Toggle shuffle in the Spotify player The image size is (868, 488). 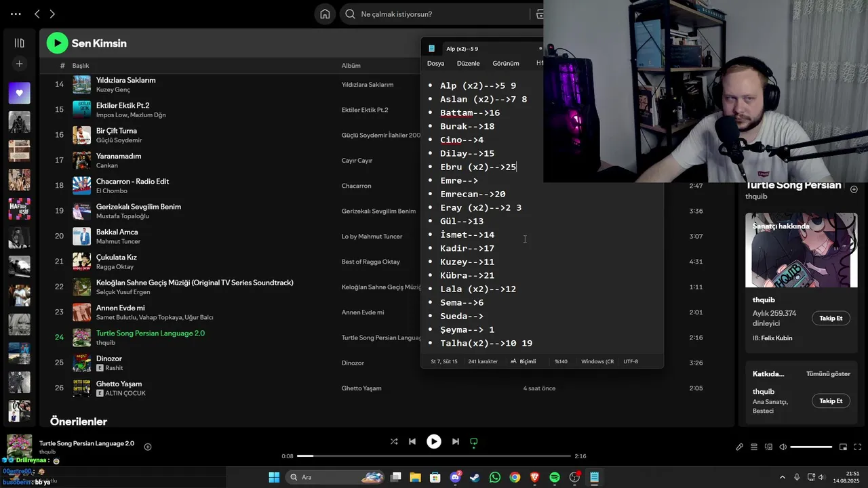pyautogui.click(x=394, y=441)
